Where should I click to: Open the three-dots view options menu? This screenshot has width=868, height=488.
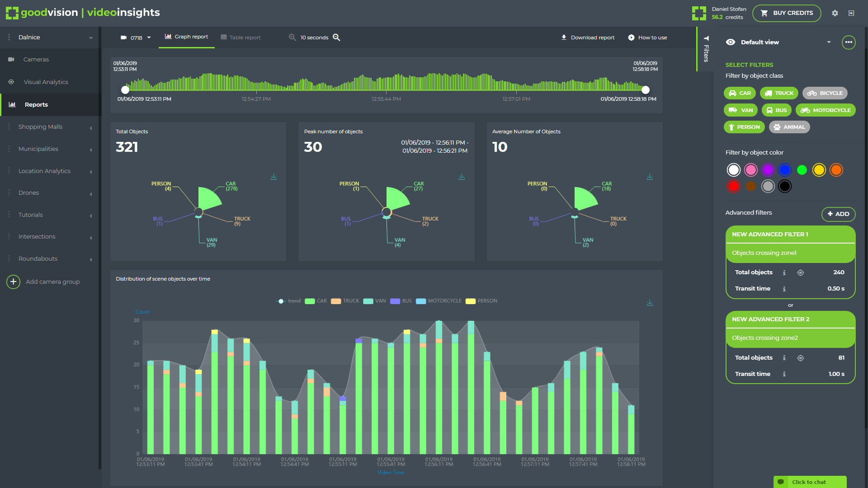tap(849, 42)
